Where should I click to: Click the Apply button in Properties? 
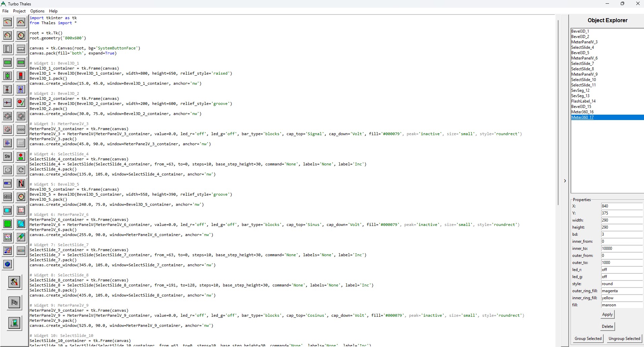point(607,314)
